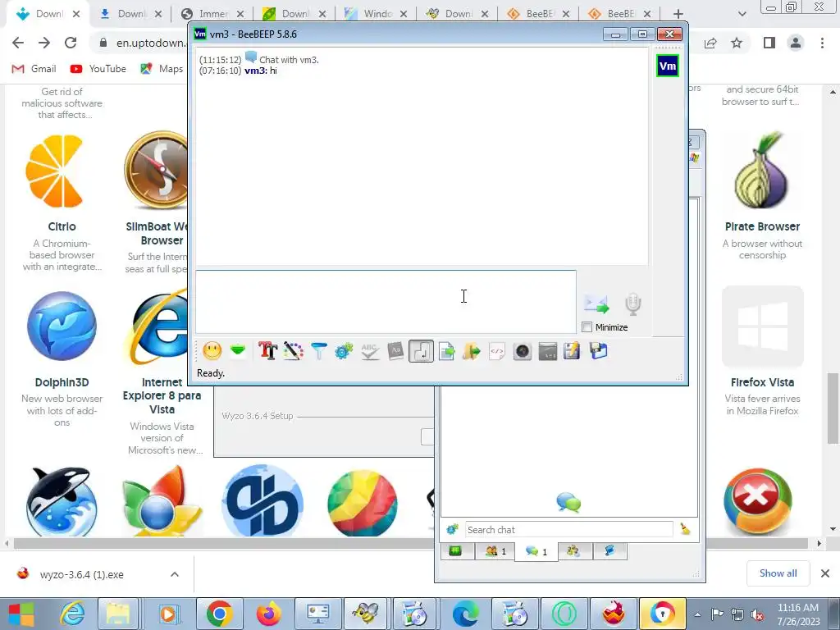Click the gear icon beside Search chat

click(453, 529)
